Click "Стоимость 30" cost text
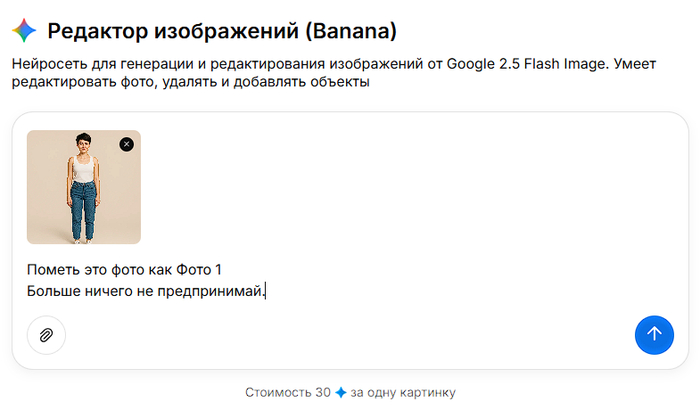Screen dimensions: 700x410 [x=288, y=393]
